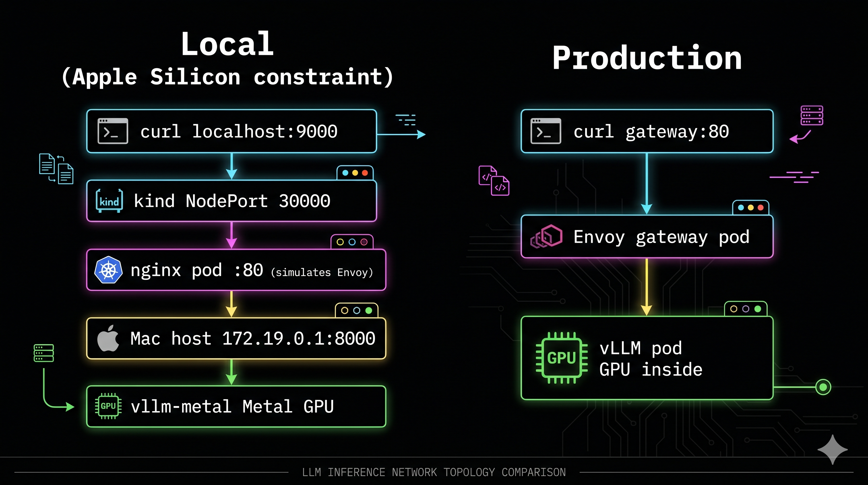
Task: Click the terminal icon in the curl gateway:80 box
Action: (546, 131)
